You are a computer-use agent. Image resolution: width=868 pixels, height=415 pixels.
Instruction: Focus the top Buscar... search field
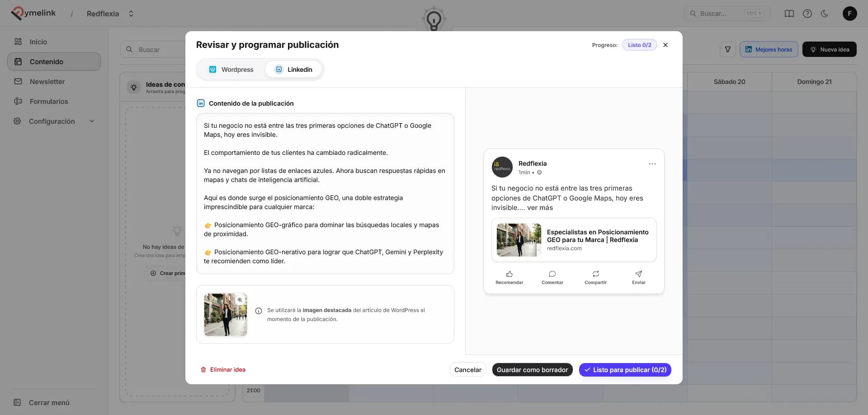point(726,14)
